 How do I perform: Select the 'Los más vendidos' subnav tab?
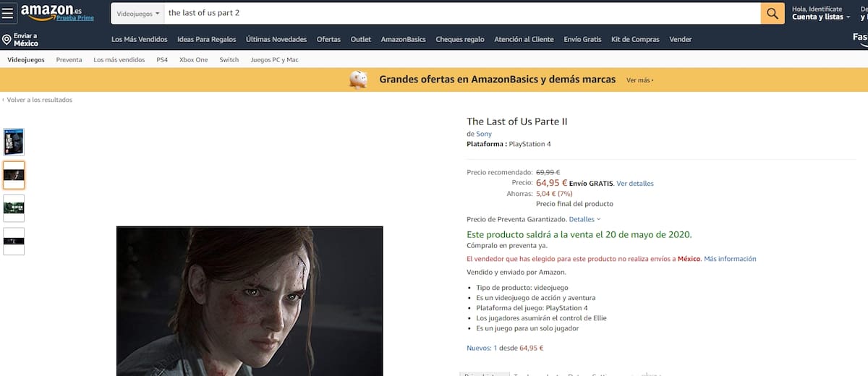point(119,60)
